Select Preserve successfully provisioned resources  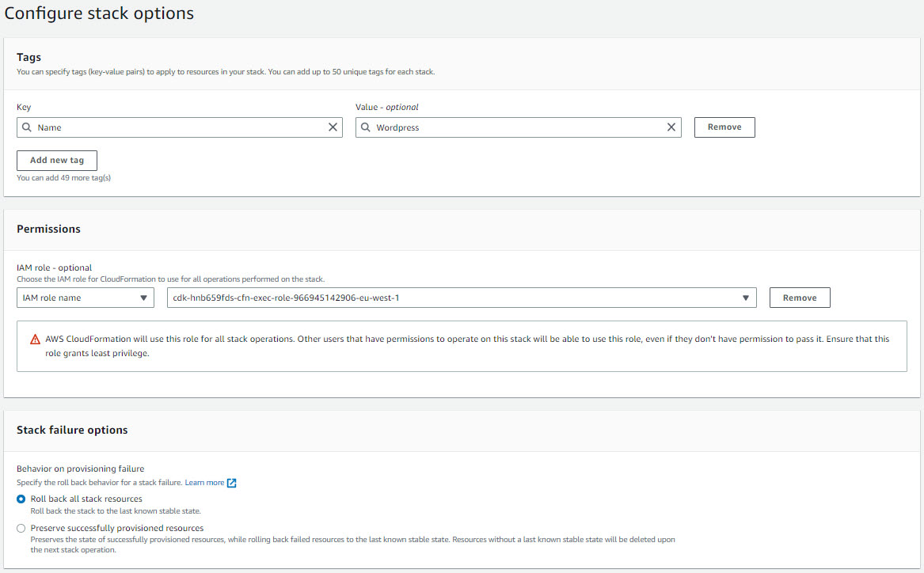pyautogui.click(x=21, y=528)
